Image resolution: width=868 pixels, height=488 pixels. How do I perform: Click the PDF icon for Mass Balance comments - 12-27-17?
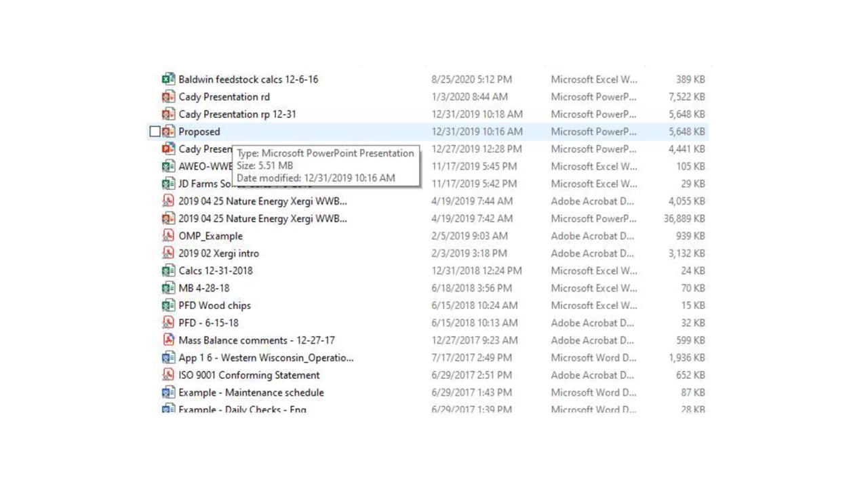pos(168,340)
